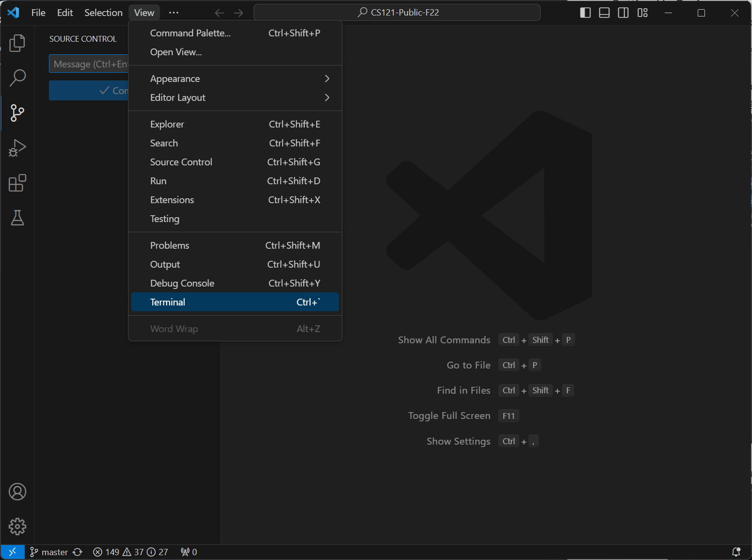Open the Run and Debug icon

[17, 148]
